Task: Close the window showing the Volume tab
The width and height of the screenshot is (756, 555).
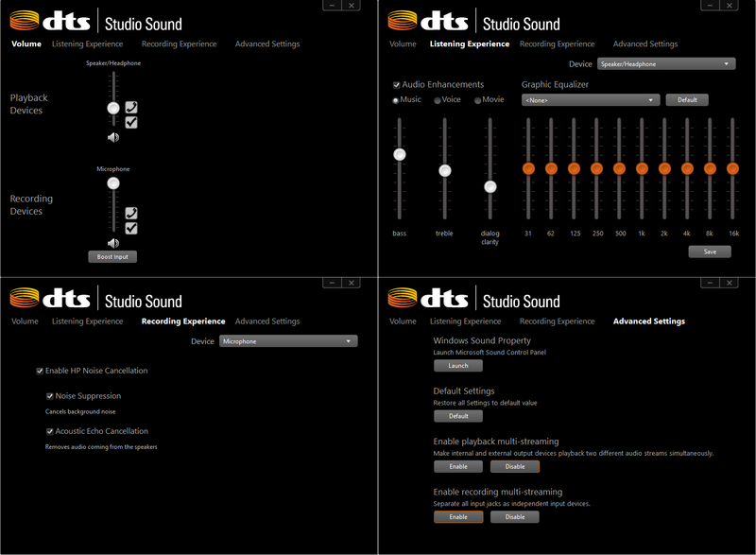Action: (351, 6)
